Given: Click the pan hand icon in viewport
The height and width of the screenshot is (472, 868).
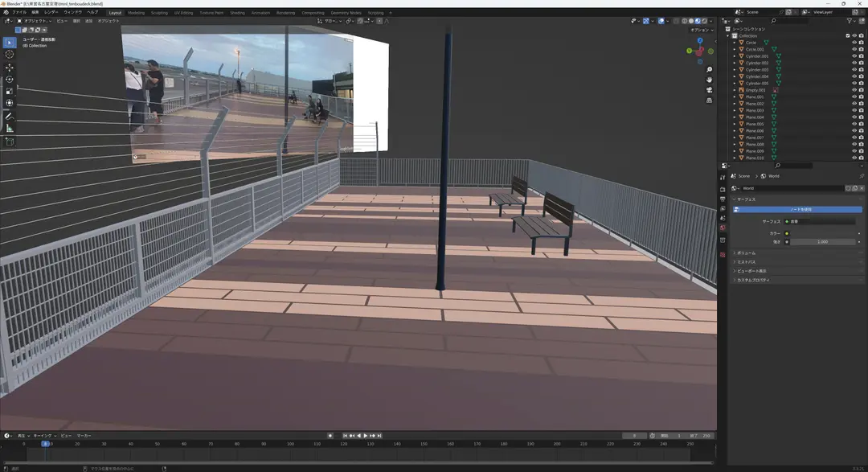Looking at the screenshot, I should click(709, 80).
